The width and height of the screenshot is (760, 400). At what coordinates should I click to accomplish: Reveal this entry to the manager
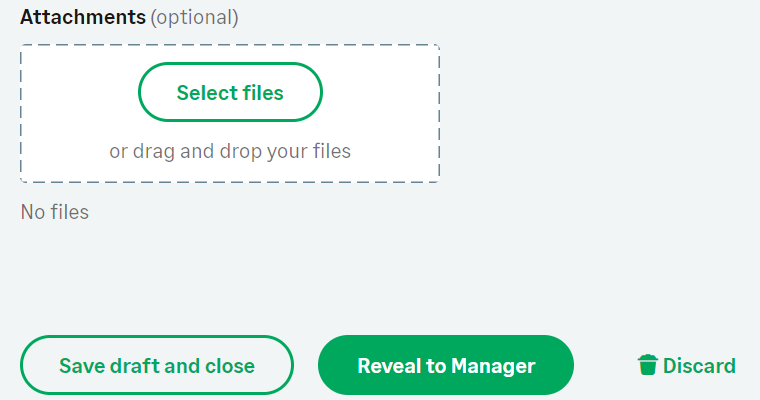tap(446, 365)
